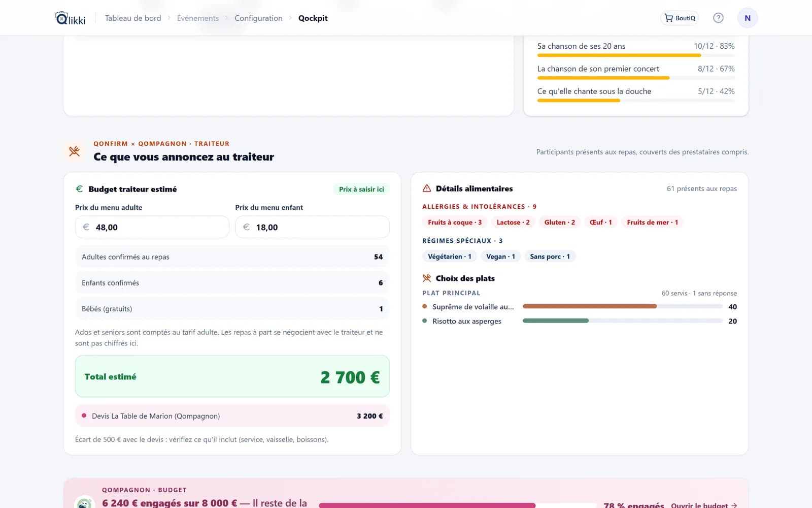Open the BoutiQ shop cart
The image size is (812, 508).
(x=680, y=18)
